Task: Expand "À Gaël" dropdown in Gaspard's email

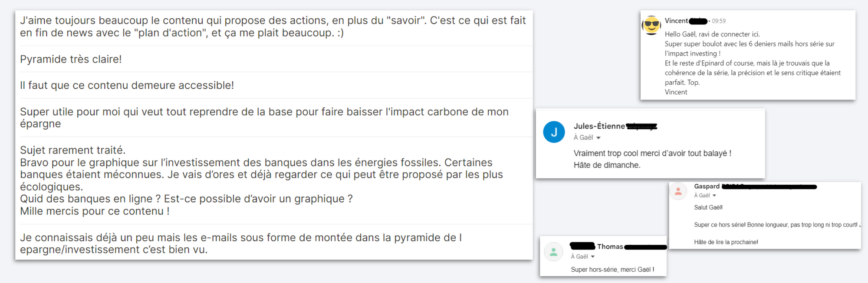Action: click(714, 196)
